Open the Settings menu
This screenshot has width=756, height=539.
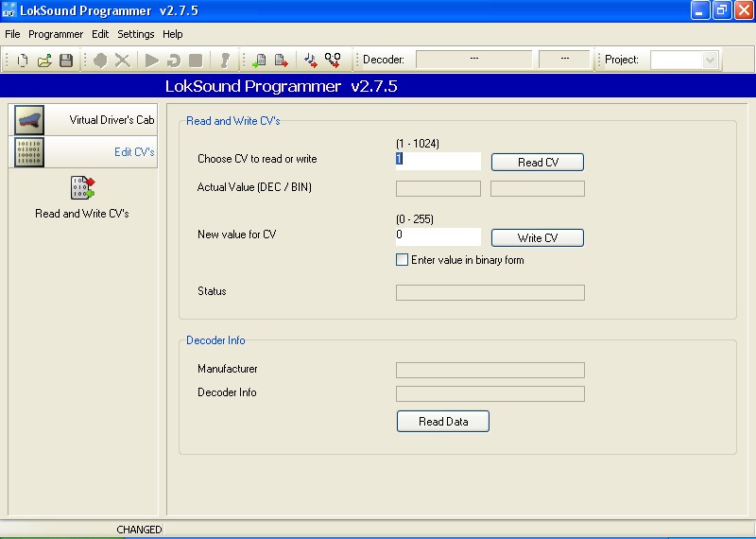(136, 34)
